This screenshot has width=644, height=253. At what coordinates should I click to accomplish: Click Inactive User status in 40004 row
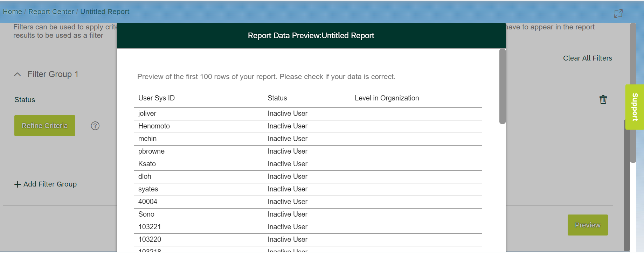click(x=288, y=202)
